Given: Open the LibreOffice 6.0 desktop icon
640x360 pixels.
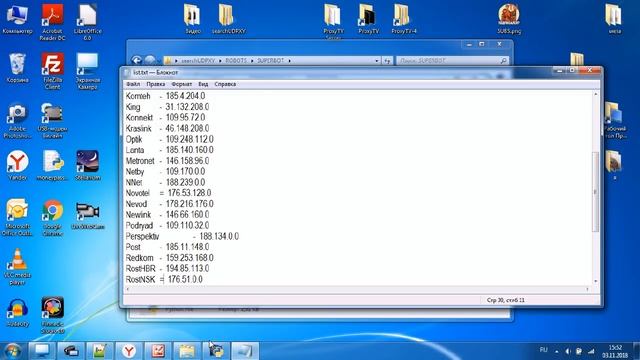Looking at the screenshot, I should pos(87,22).
